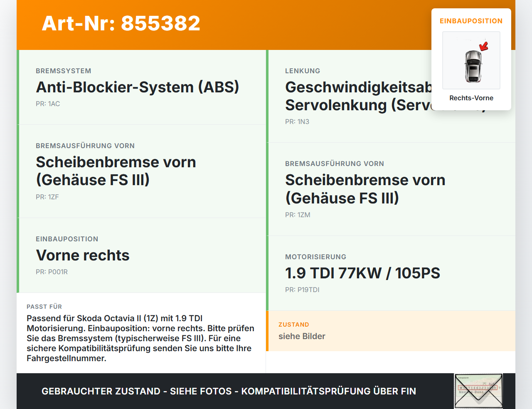Viewport: 532px width, 409px height.
Task: Select 'Scheibenbremse vorn' text above PR: 1ZM
Action: [x=365, y=189]
